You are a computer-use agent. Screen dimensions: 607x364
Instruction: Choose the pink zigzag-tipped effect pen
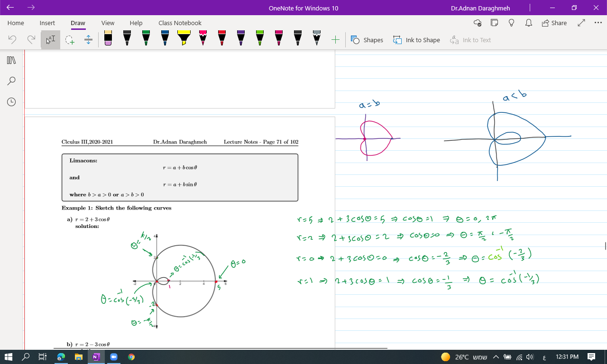203,38
